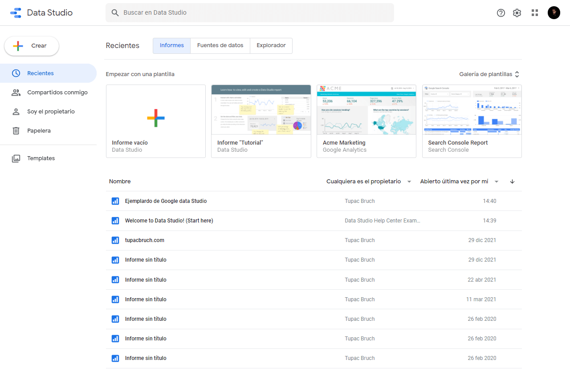Image resolution: width=570 pixels, height=392 pixels.
Task: Open Informe sin título from 29 dic 2021
Action: coord(146,260)
